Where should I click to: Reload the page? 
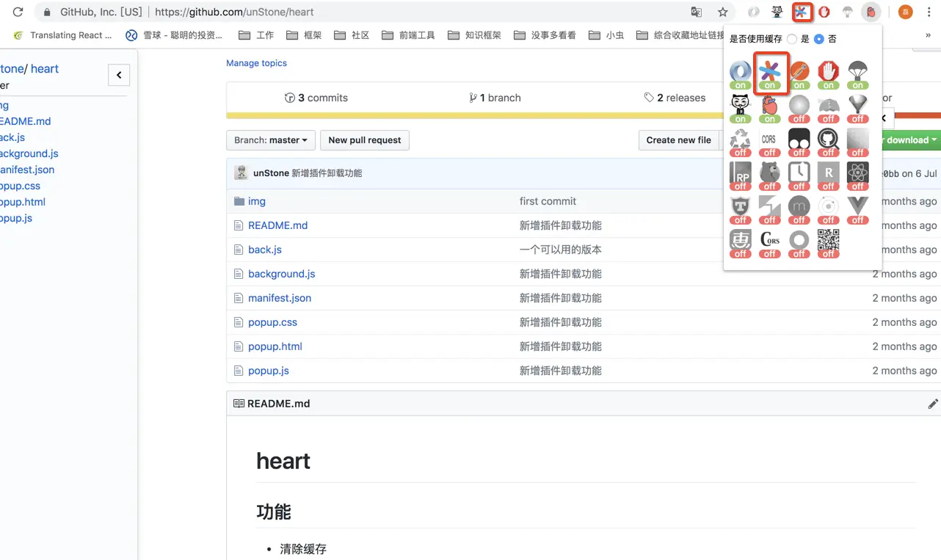[x=18, y=12]
